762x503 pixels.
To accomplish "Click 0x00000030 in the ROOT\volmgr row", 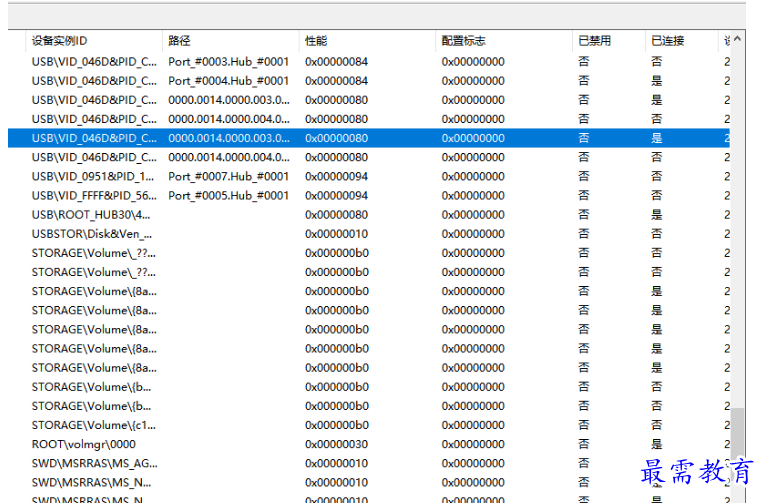I will (336, 444).
